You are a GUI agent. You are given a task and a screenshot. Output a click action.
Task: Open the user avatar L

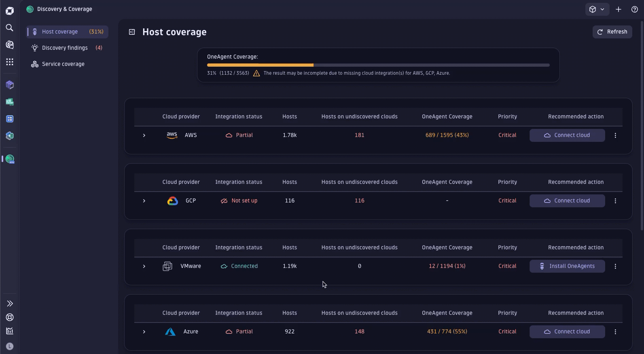10,346
